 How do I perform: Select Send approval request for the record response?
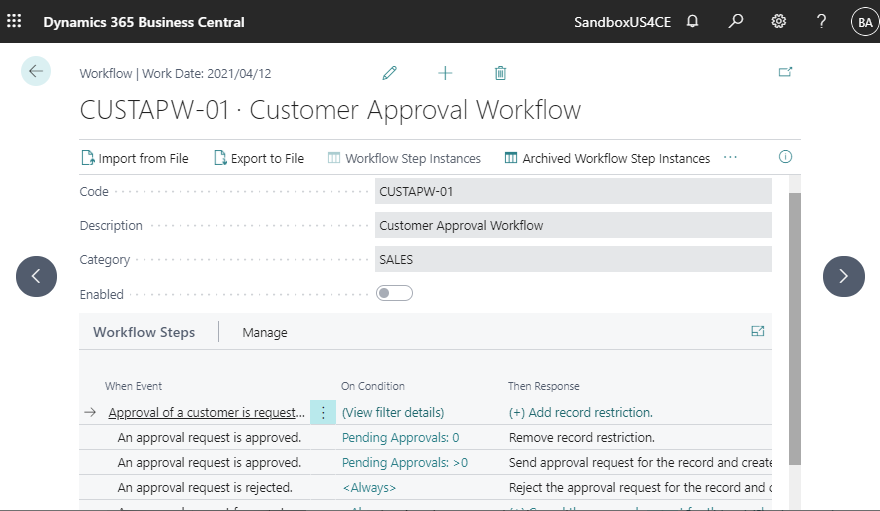tap(640, 463)
